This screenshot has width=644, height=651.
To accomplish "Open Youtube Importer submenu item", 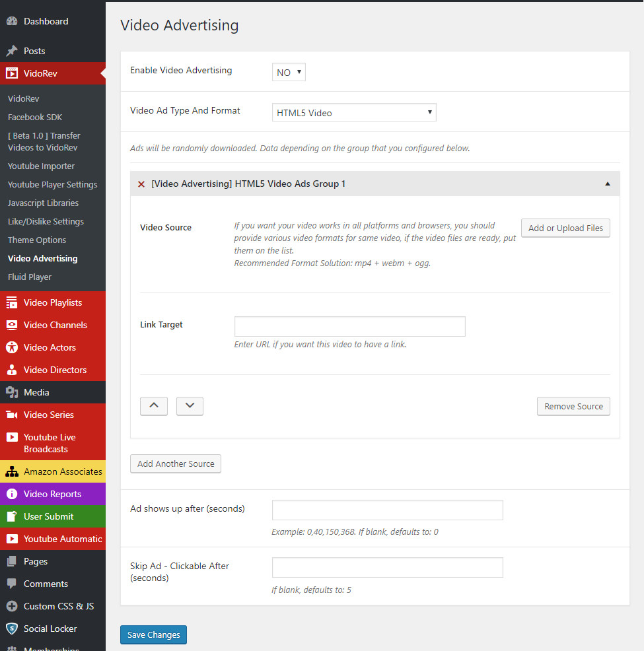I will pos(41,166).
